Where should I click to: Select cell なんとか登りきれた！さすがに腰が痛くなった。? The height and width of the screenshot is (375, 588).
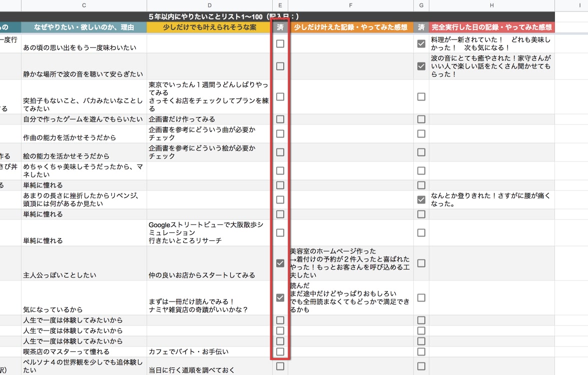(x=491, y=199)
